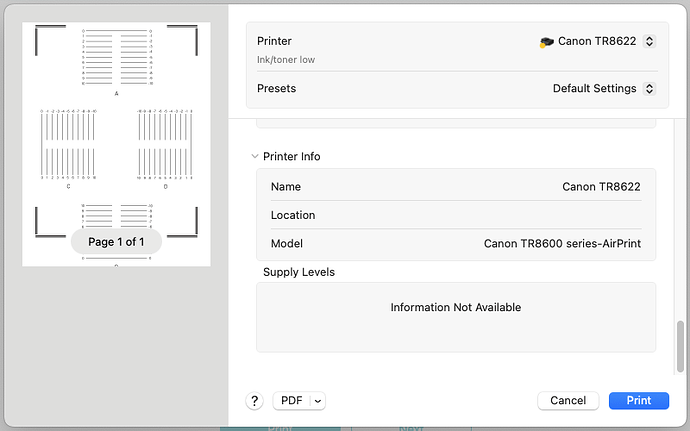Select the Ink/toner low status text

(x=286, y=60)
